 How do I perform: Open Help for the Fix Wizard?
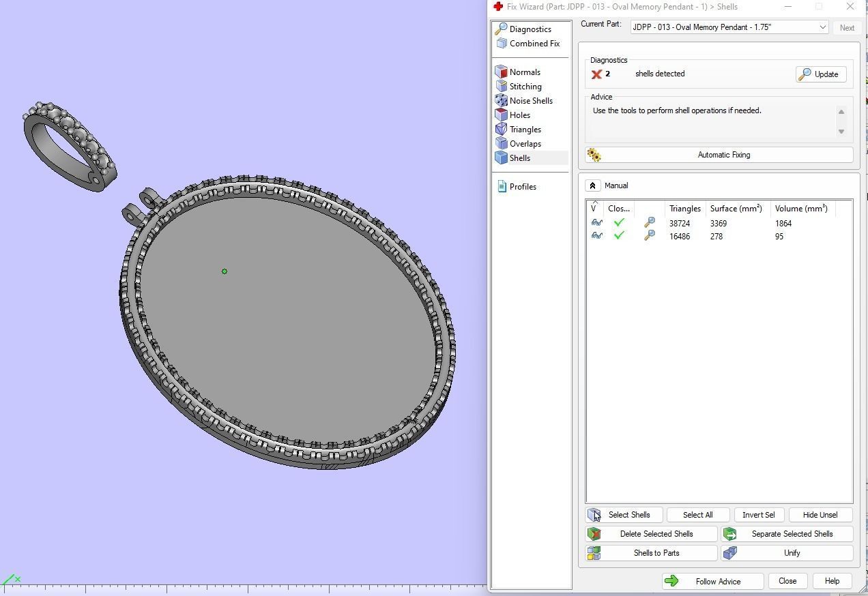coord(832,581)
